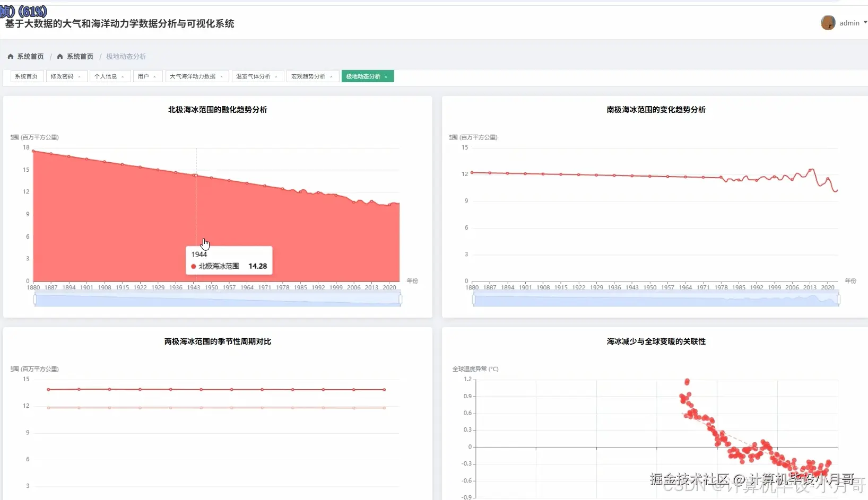The image size is (868, 500).
Task: Click the right handle of Antarctic chart zoom slider
Action: click(x=838, y=300)
